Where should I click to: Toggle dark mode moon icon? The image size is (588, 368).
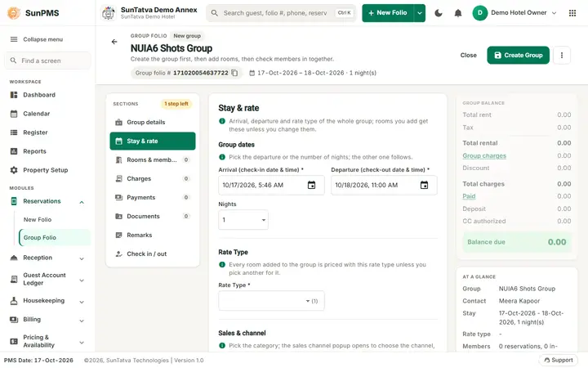coord(438,13)
